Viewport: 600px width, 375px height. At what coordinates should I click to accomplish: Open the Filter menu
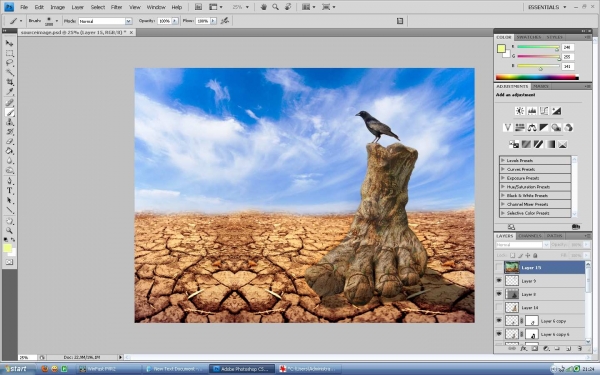pos(116,7)
